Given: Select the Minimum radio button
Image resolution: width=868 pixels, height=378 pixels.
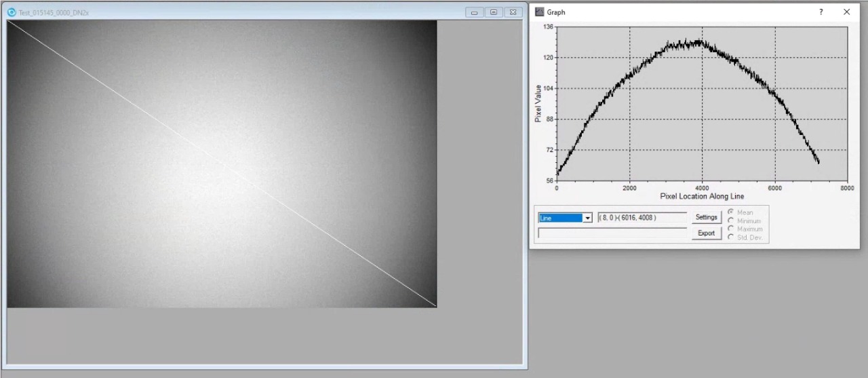Looking at the screenshot, I should [x=730, y=221].
